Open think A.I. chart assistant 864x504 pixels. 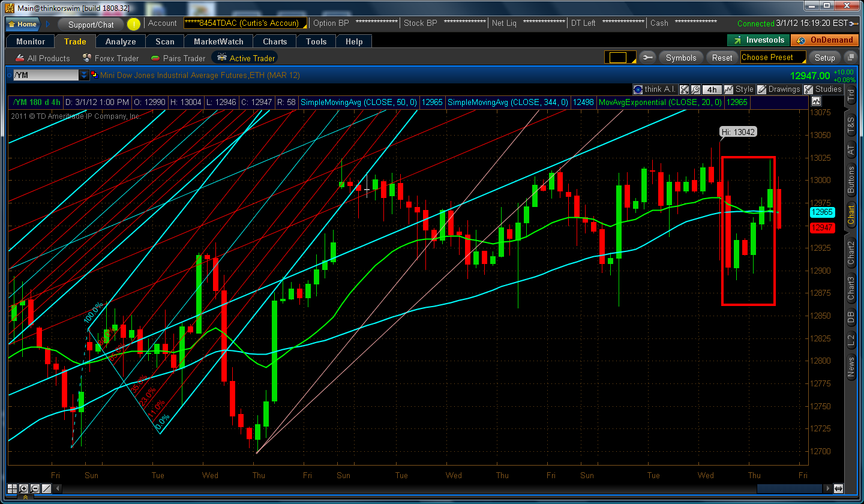(x=655, y=89)
